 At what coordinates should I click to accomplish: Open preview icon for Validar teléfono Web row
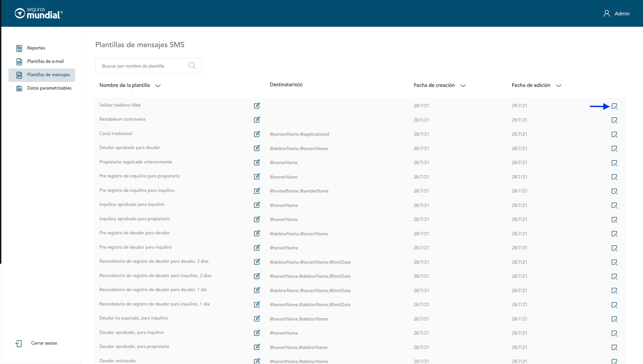(614, 106)
